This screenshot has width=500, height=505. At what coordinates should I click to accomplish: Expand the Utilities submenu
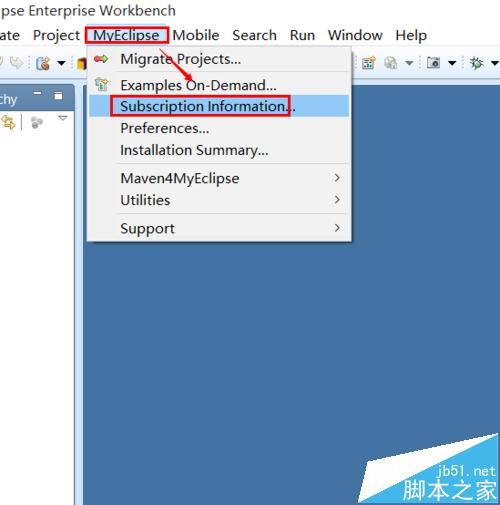point(219,200)
